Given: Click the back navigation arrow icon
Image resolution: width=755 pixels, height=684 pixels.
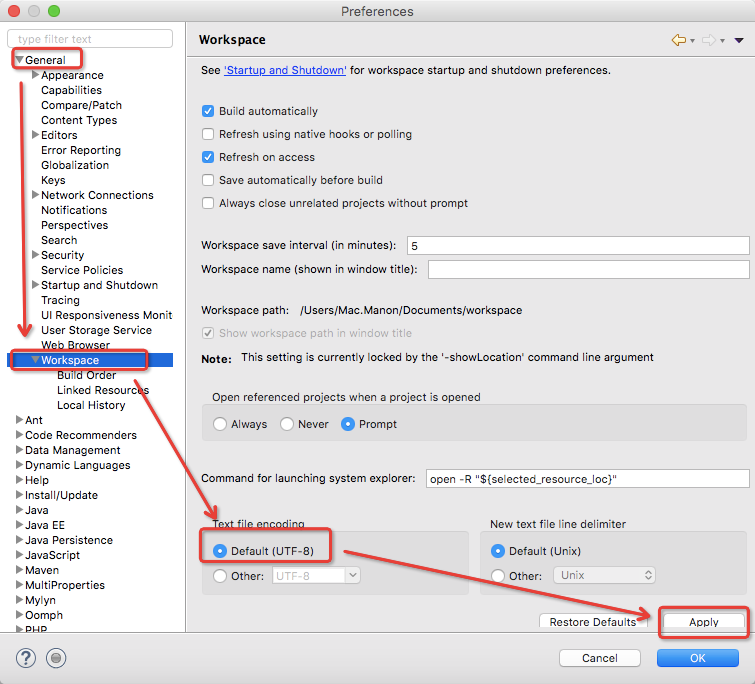Looking at the screenshot, I should [679, 40].
